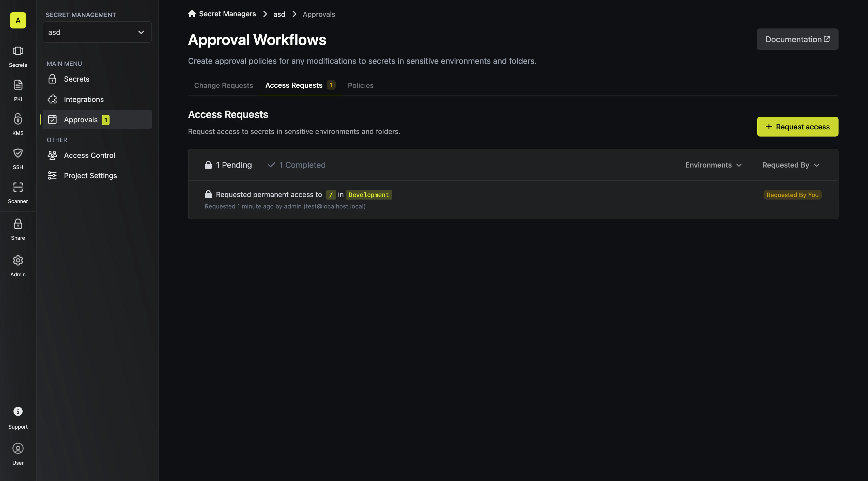Select Integrations in the main menu
The width and height of the screenshot is (868, 481).
[x=97, y=99]
